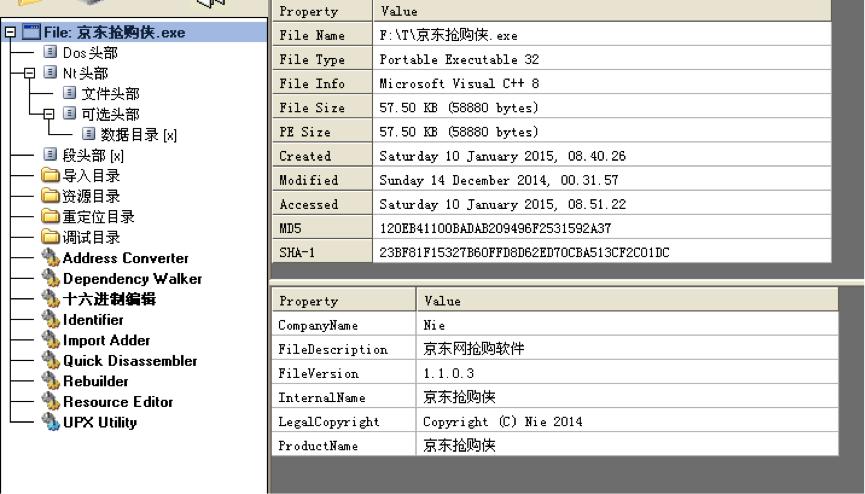The image size is (865, 494).
Task: Collapse the Nt头部 tree node
Action: (x=29, y=73)
